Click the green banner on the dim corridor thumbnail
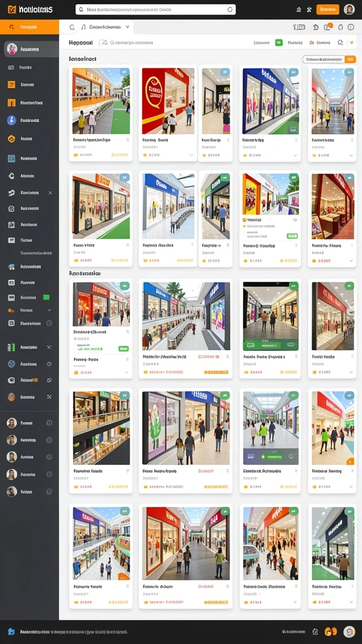The width and height of the screenshot is (362, 644). 270,345
